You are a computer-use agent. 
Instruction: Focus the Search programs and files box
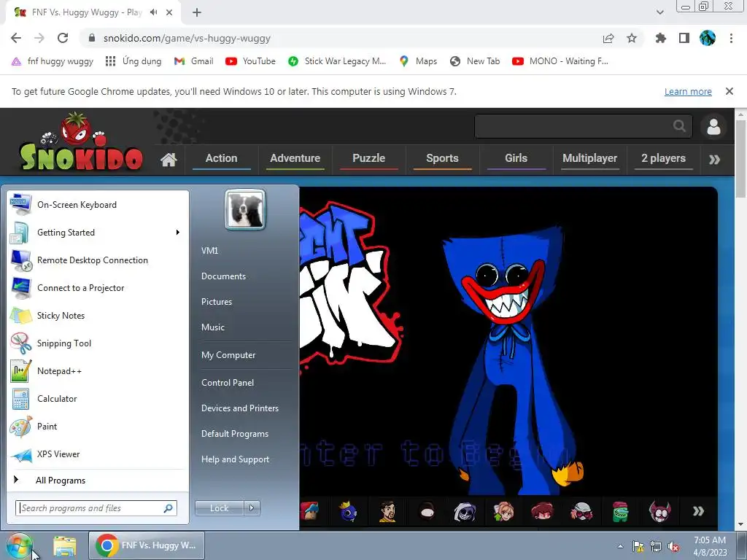pyautogui.click(x=96, y=508)
